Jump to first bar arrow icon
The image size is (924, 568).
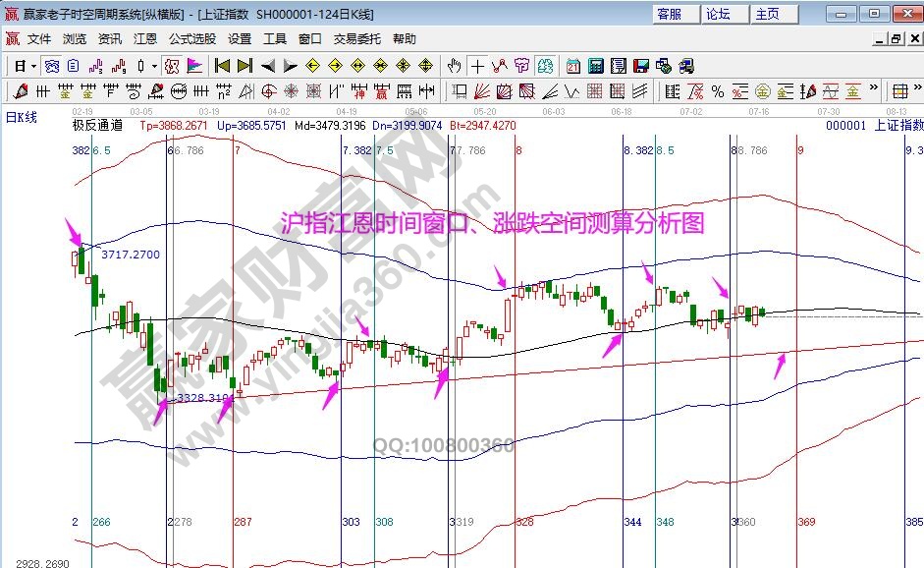click(x=222, y=66)
